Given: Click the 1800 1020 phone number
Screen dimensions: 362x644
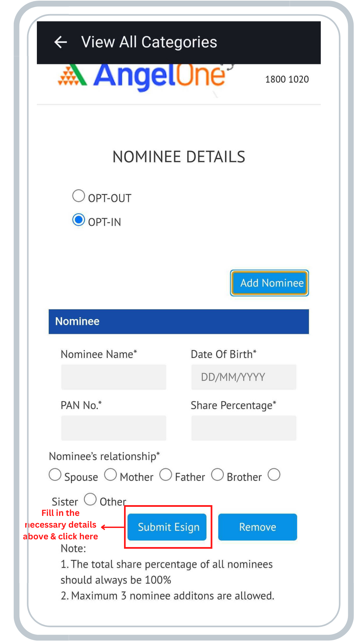Looking at the screenshot, I should tap(287, 79).
